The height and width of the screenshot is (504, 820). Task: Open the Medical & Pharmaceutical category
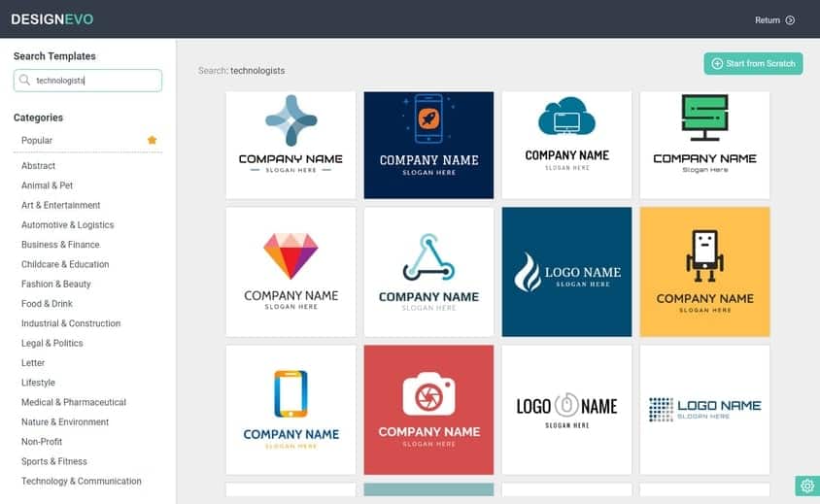[74, 402]
